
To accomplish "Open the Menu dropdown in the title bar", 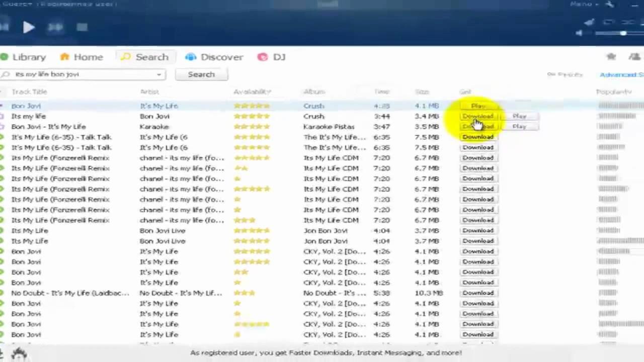I will 584,4.
